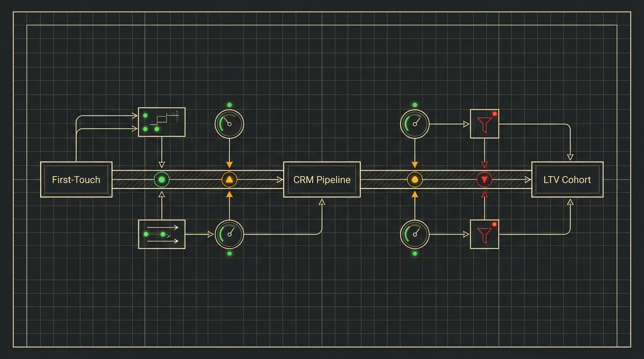Select the orange drop marker after CRM Pipeline

(x=415, y=179)
